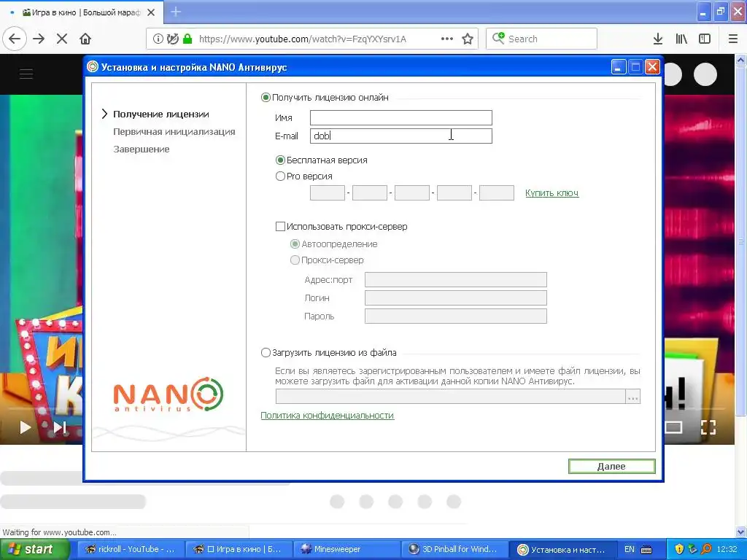Click Завершение step
This screenshot has width=747, height=560.
pos(142,149)
